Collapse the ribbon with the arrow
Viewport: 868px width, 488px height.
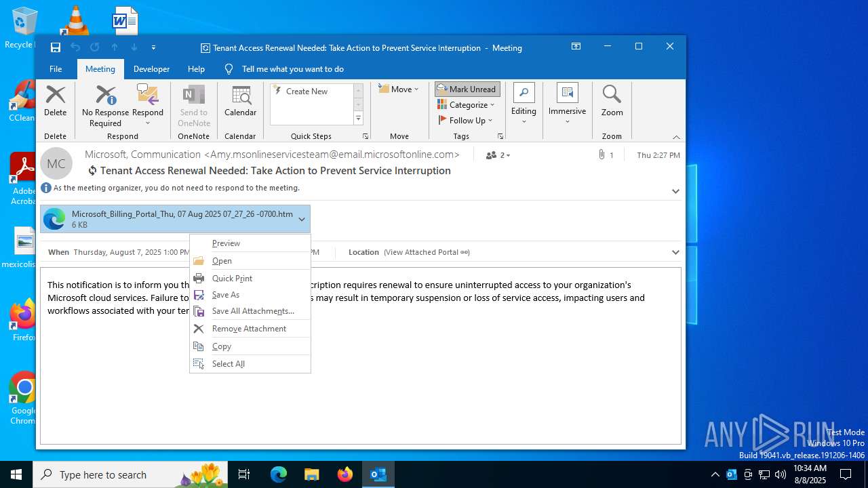pos(676,137)
